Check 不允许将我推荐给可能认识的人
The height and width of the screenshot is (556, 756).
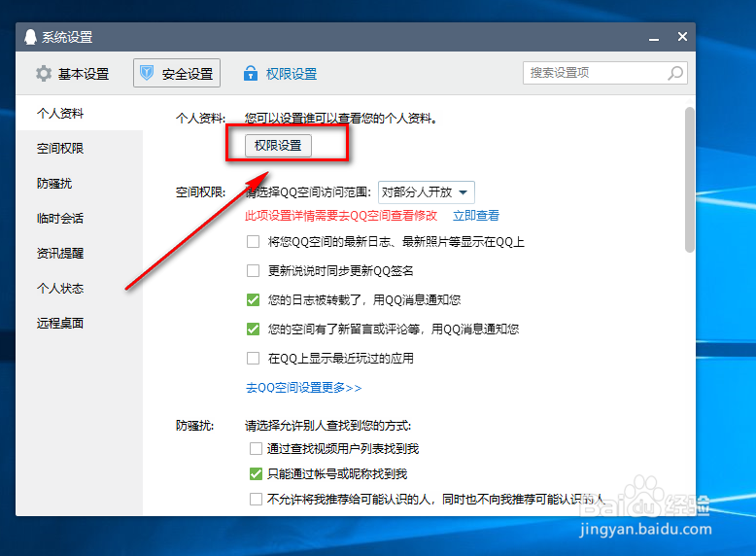(256, 499)
